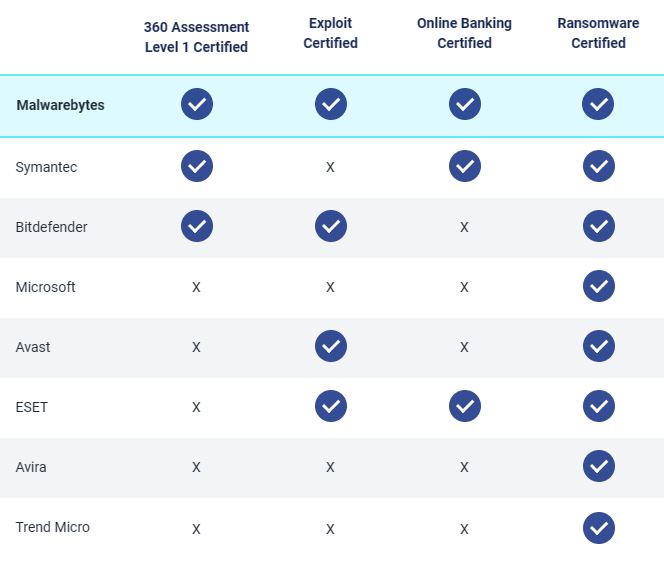Screen dimensions: 664x565
Task: Select the Ransomware Certified column header
Action: click(598, 35)
